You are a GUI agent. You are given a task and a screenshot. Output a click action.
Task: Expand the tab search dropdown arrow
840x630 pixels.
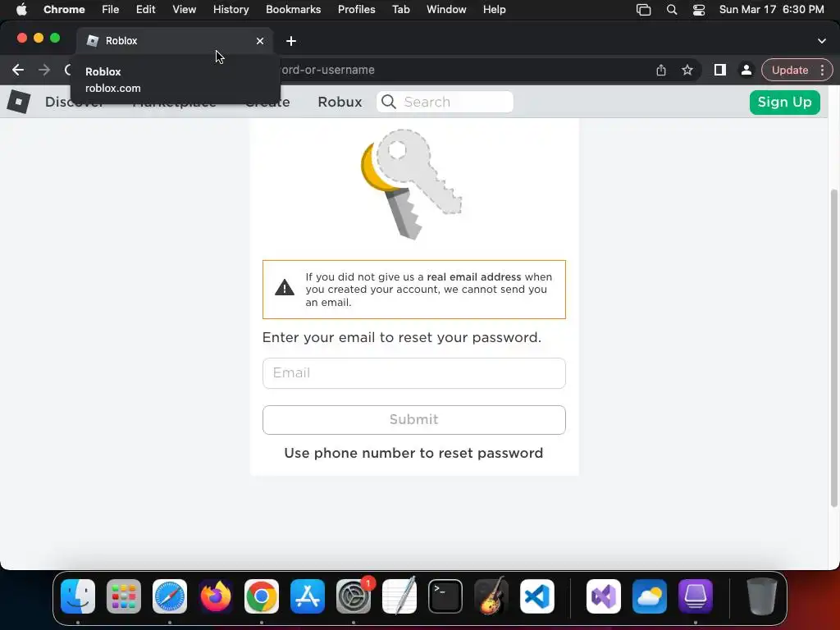click(822, 41)
